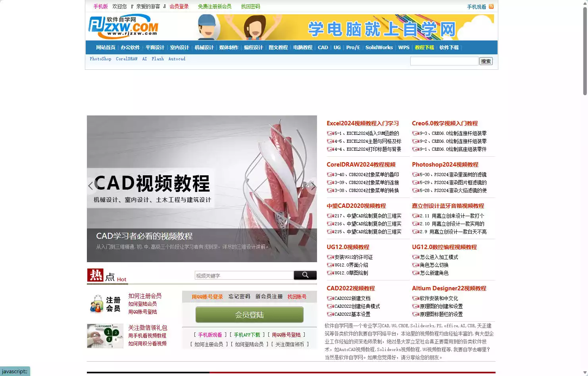
Task: Focus the 视频关键字 search field
Action: tap(244, 275)
